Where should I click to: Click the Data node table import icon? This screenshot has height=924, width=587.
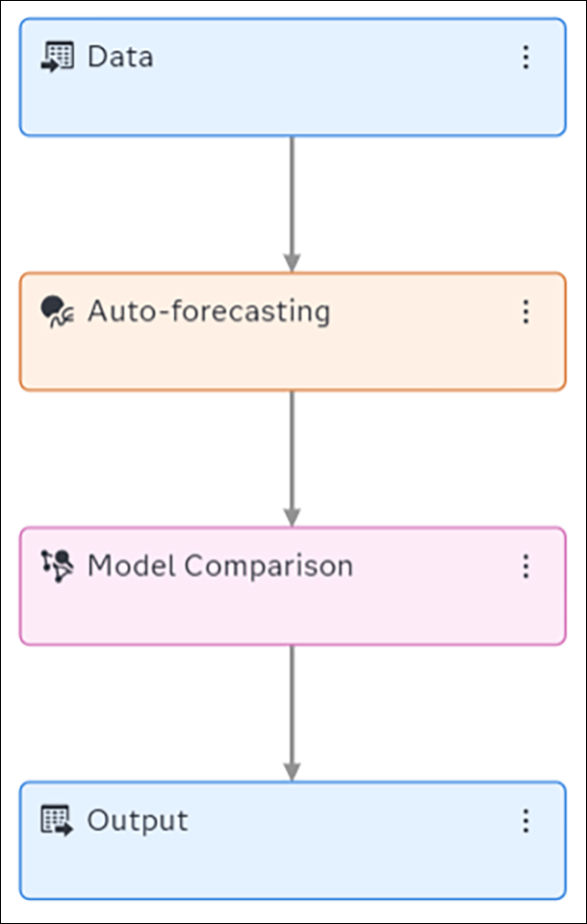tap(57, 57)
